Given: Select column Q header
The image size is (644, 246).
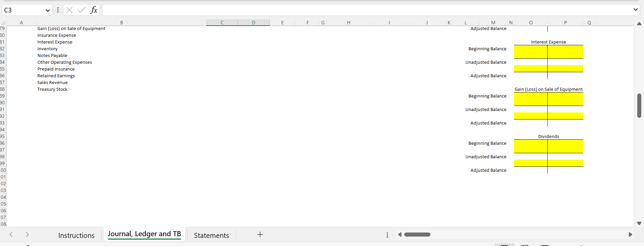Looking at the screenshot, I should (589, 23).
